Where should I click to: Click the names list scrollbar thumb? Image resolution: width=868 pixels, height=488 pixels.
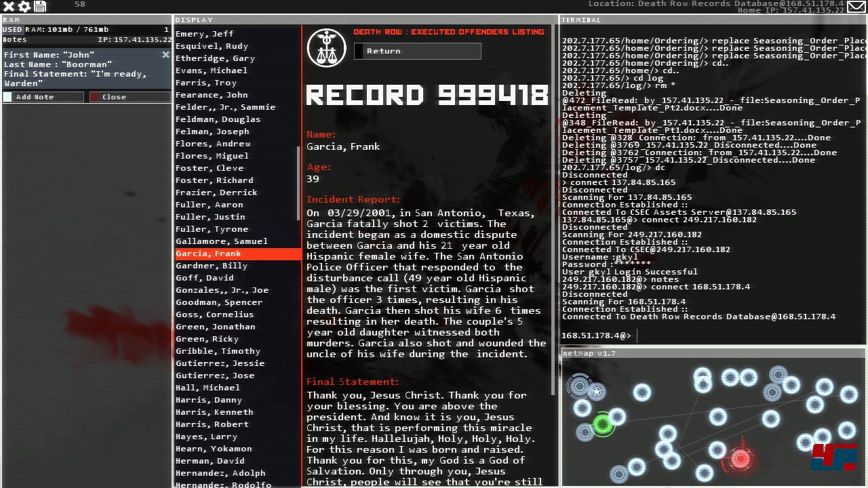click(298, 182)
